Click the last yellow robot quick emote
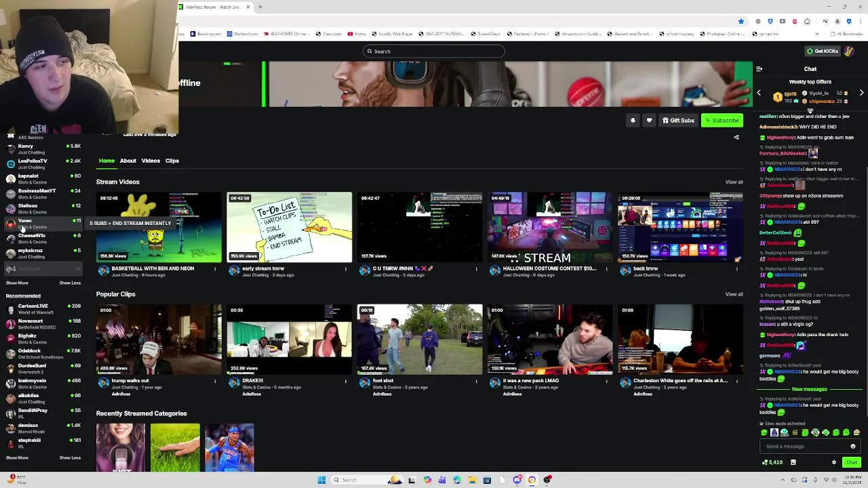The height and width of the screenshot is (488, 868). (856, 432)
